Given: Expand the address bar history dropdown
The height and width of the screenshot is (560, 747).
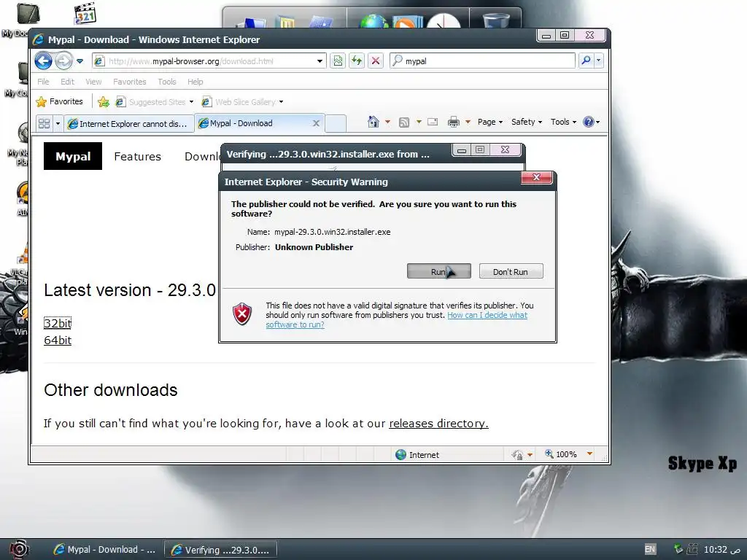Looking at the screenshot, I should point(320,61).
